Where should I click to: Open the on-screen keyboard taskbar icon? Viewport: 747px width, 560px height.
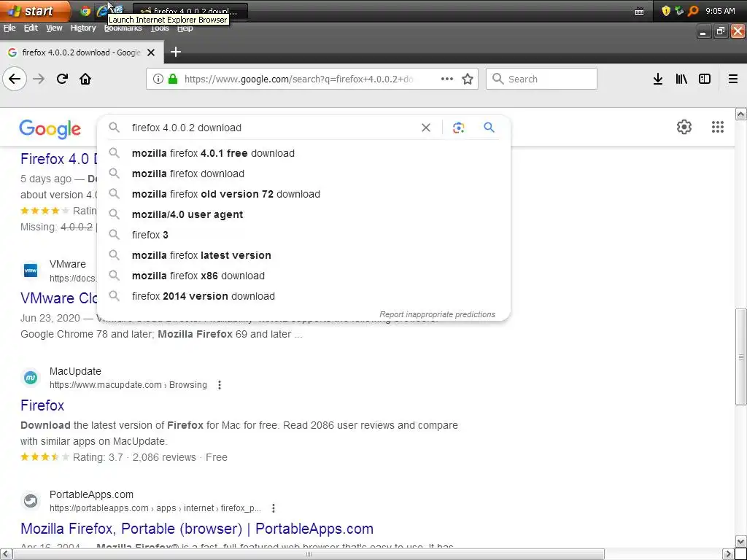click(639, 12)
